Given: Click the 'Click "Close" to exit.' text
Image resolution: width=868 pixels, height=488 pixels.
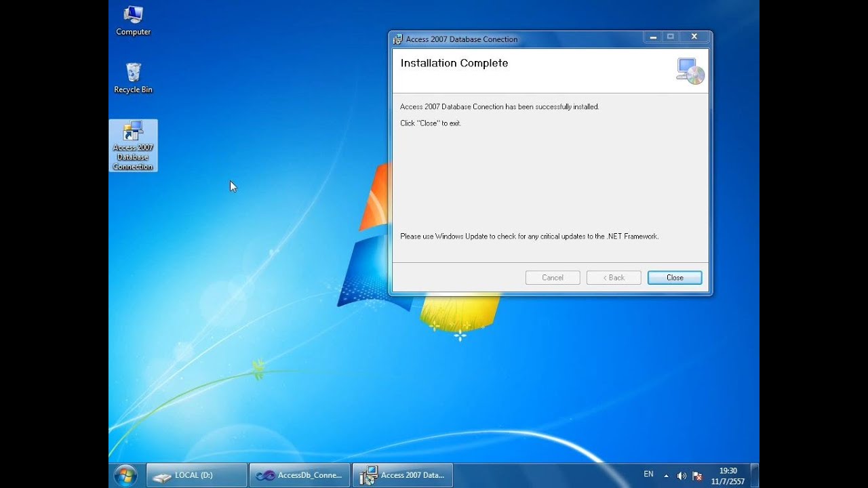Looking at the screenshot, I should (431, 123).
